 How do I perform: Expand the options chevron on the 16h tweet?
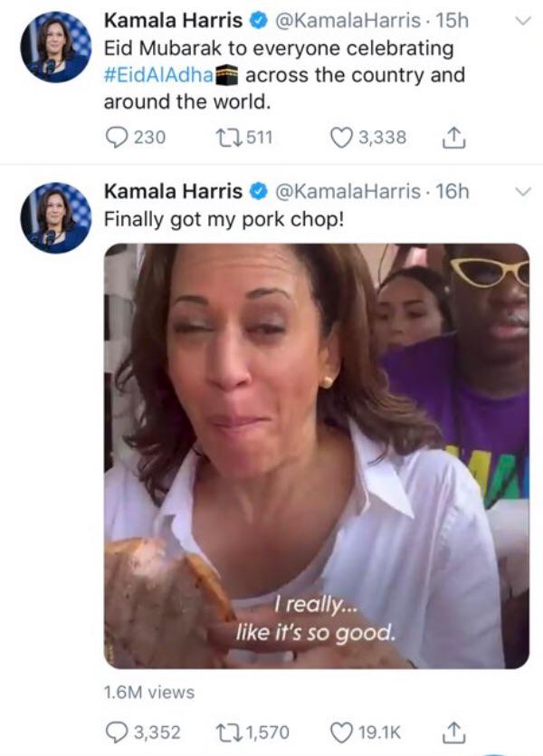click(x=522, y=191)
